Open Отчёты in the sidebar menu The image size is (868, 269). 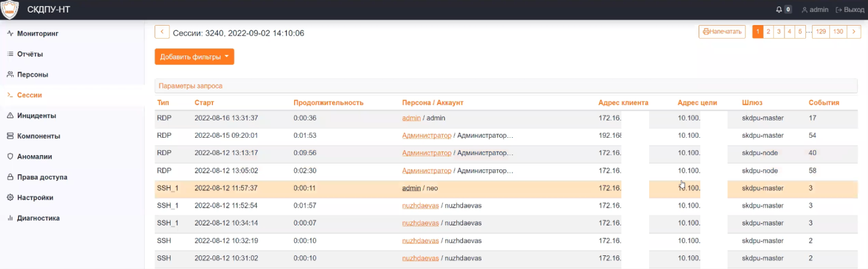point(30,54)
